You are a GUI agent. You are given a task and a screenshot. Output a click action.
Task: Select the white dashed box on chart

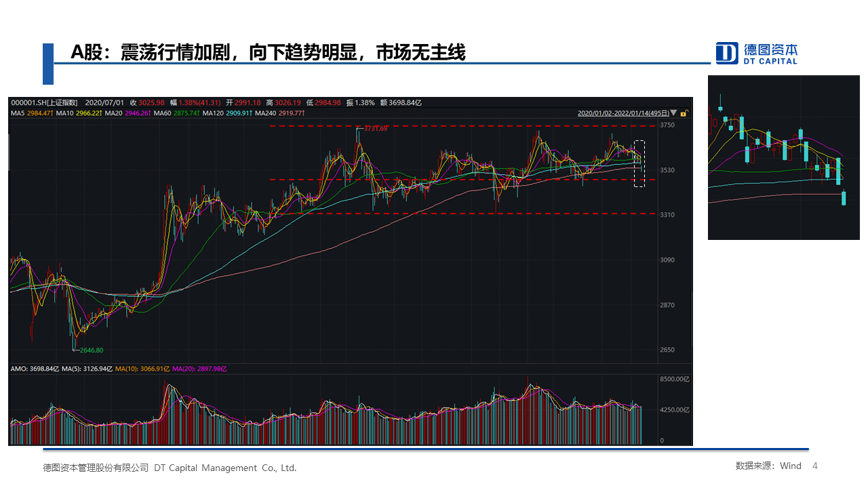(639, 163)
